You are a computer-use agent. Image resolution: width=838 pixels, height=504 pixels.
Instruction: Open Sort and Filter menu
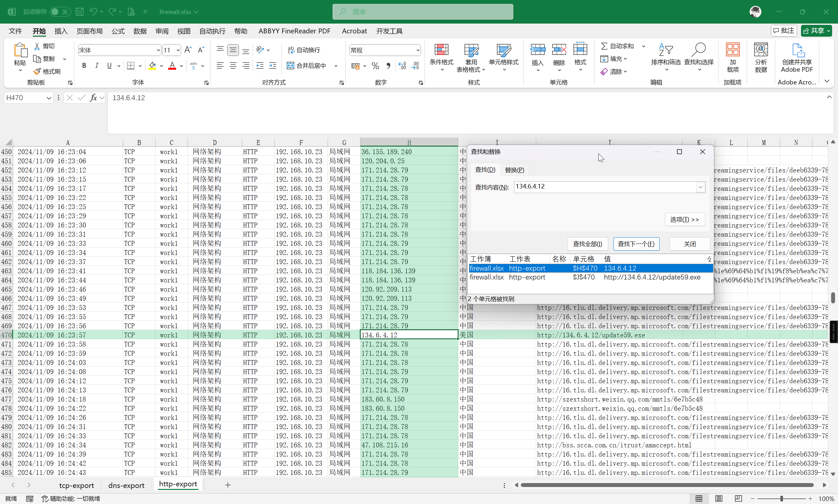pos(666,57)
